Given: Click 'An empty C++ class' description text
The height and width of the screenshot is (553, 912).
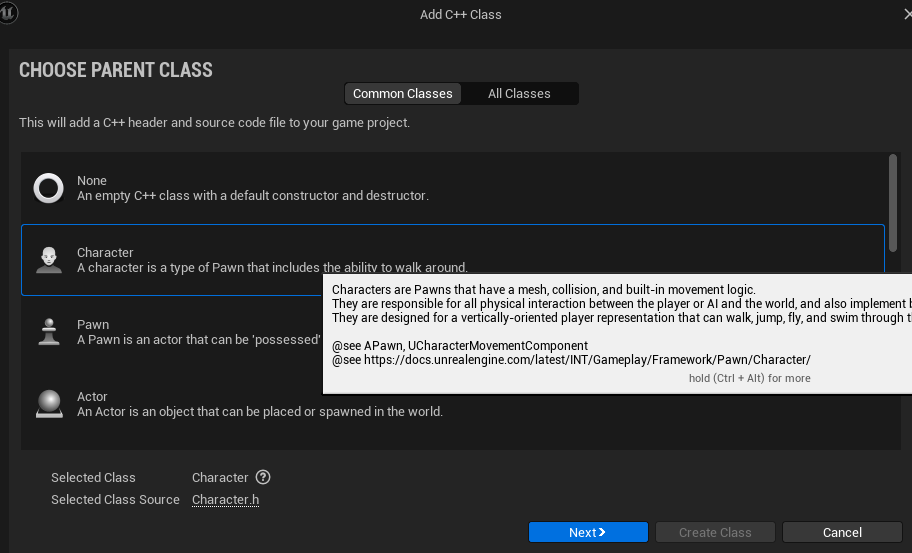Looking at the screenshot, I should pos(253,196).
